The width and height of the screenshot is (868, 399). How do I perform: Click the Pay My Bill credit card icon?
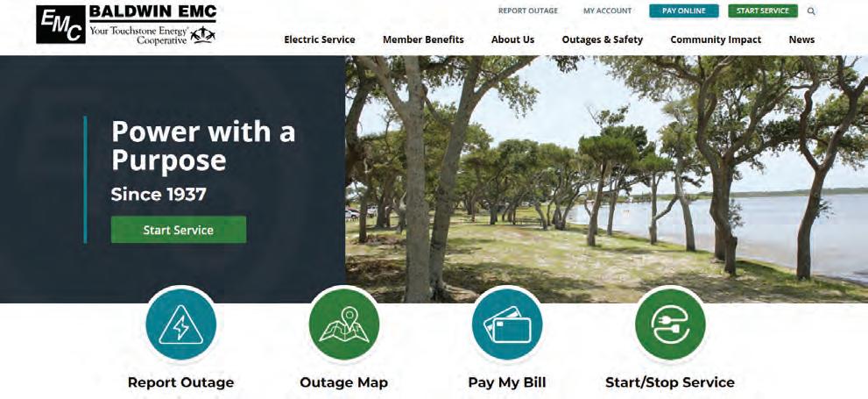tap(507, 324)
